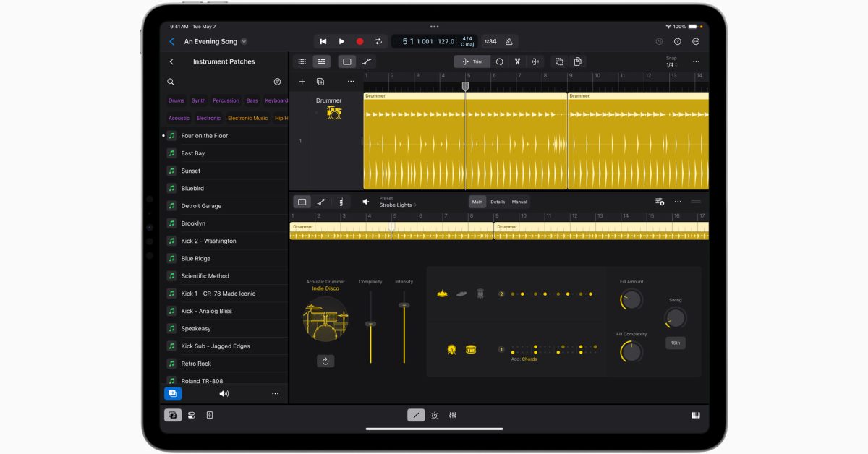Click the undo history icon in top bar

(659, 42)
